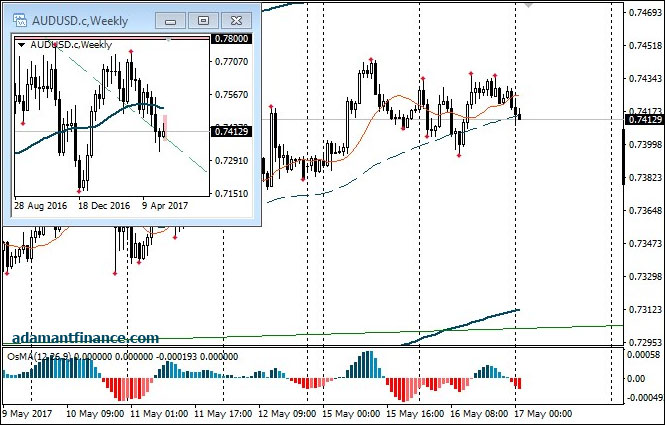Click the 0.73998 price axis label
The image size is (665, 425).
pos(645,145)
